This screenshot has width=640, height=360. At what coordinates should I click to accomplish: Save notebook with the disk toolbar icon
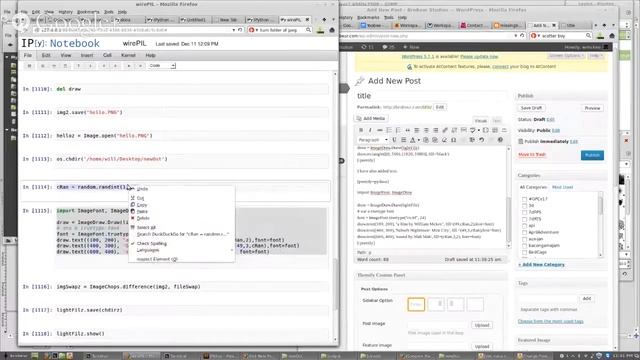pyautogui.click(x=29, y=66)
